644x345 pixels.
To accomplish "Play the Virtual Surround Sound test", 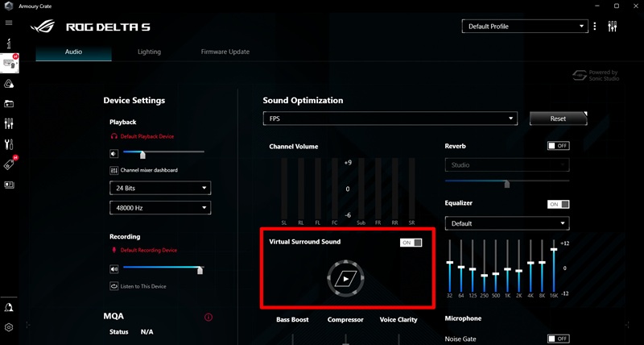I will (x=346, y=278).
